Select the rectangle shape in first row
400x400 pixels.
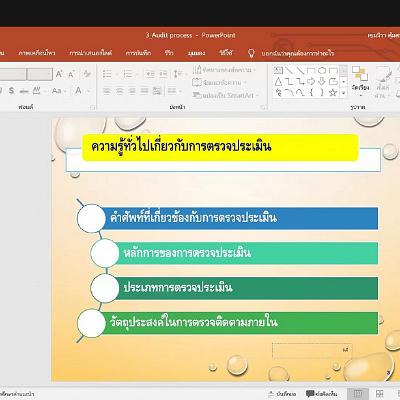coord(311,70)
